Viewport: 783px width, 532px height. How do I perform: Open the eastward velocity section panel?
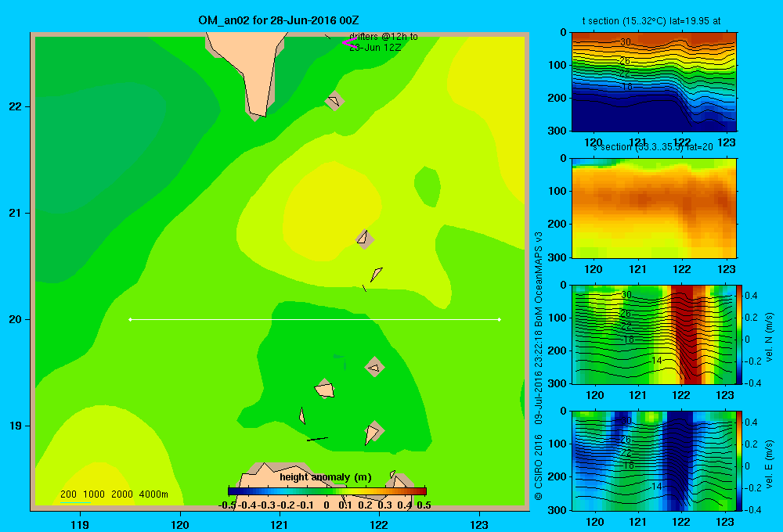coord(654,460)
